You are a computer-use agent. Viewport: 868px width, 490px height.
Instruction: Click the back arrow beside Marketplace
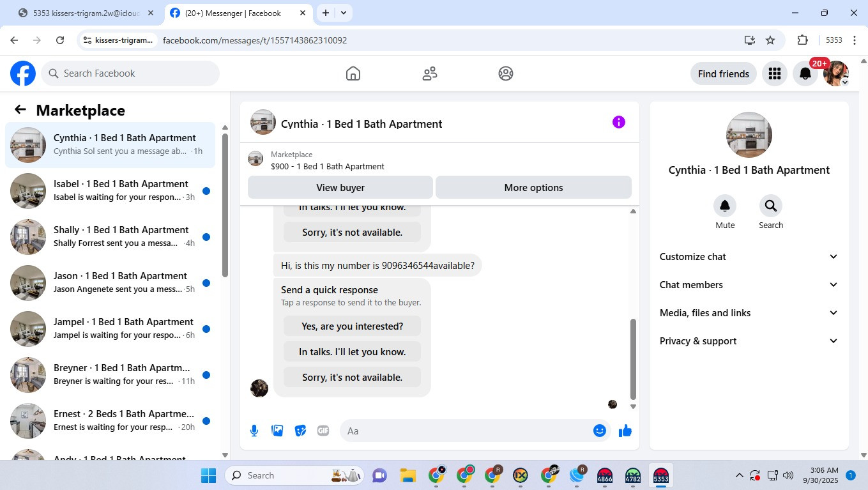pos(20,110)
